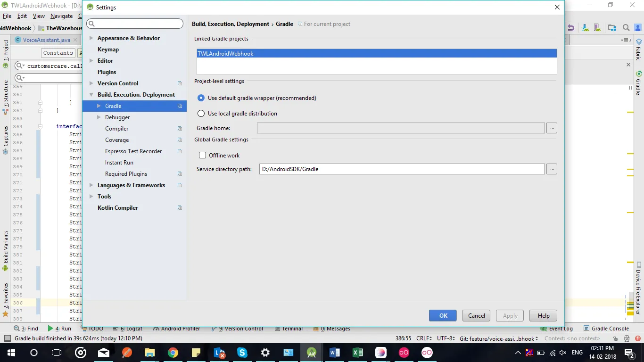Select Kotlin Compiler in settings tree
Screen dimensions: 644x362
(118, 208)
